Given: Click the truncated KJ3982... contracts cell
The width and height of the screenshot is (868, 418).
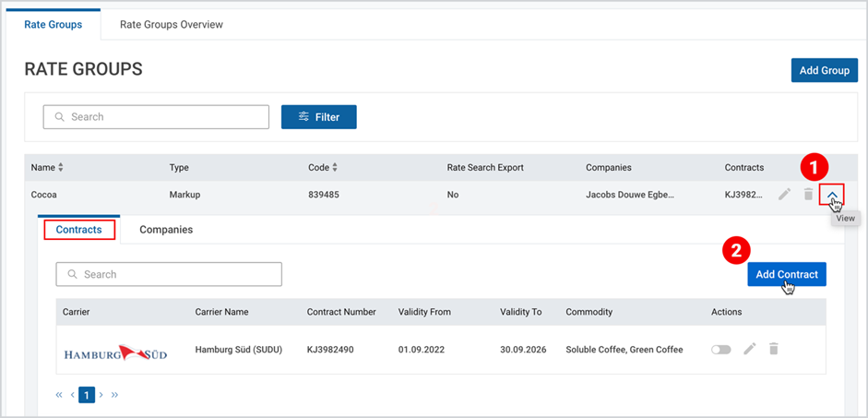Looking at the screenshot, I should click(743, 195).
